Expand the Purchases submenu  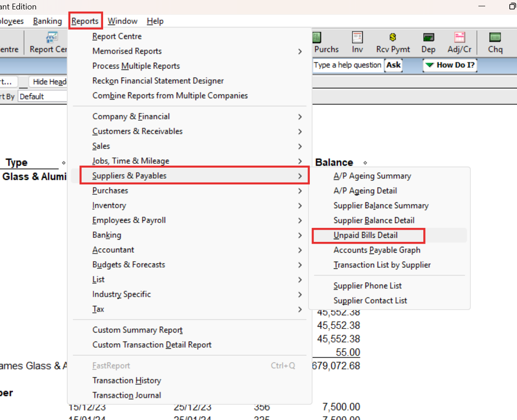point(190,191)
